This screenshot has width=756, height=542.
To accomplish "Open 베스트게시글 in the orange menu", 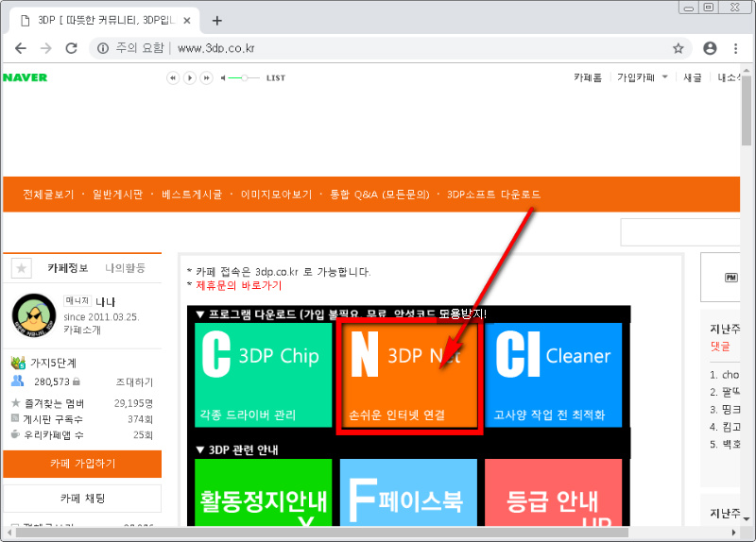I will tap(192, 195).
